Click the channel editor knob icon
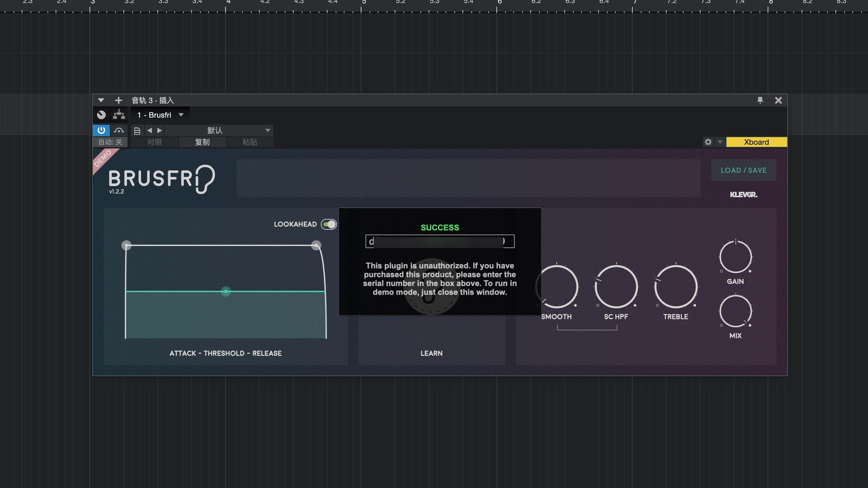The width and height of the screenshot is (868, 488). click(101, 115)
